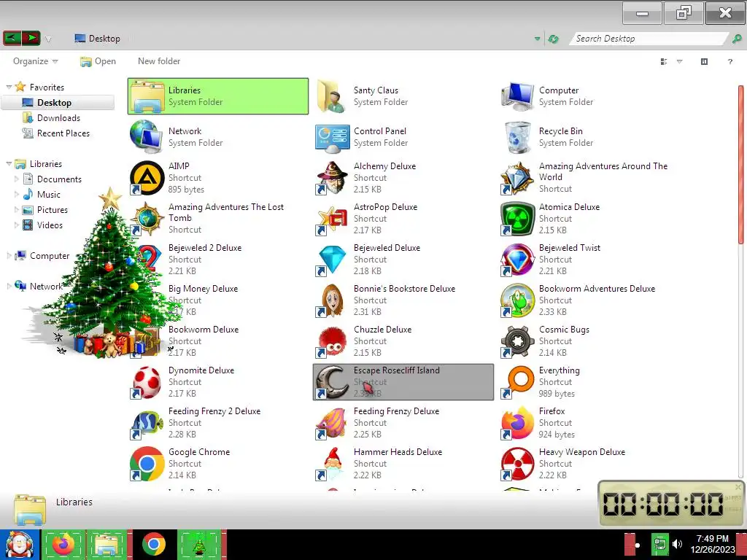This screenshot has height=560, width=747.
Task: Go forward with the green forward arrow
Action: click(31, 38)
